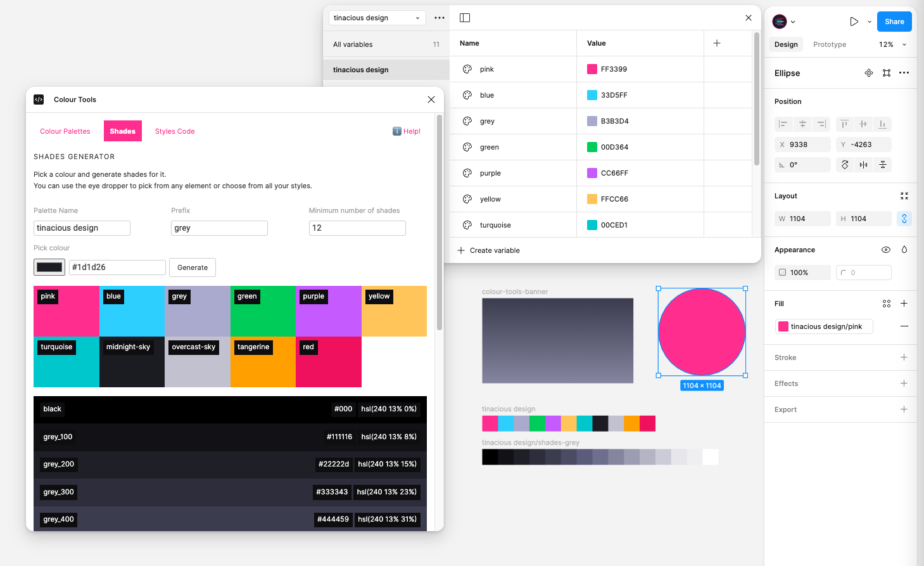
Task: Align vertical centers icon
Action: pos(863,124)
